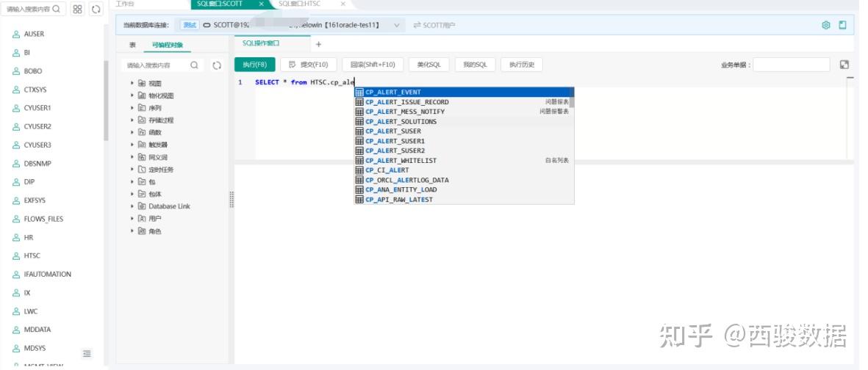Expand the 物化视图 tree node

click(x=132, y=95)
